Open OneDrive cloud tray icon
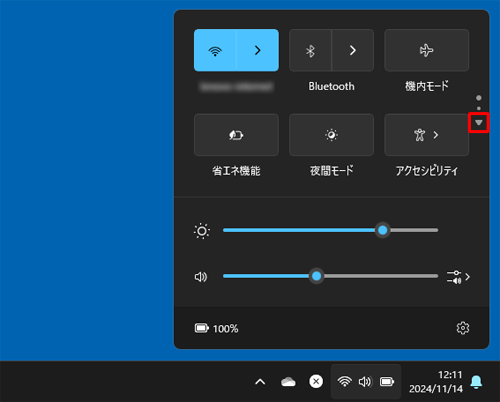Image resolution: width=500 pixels, height=402 pixels. coord(288,382)
